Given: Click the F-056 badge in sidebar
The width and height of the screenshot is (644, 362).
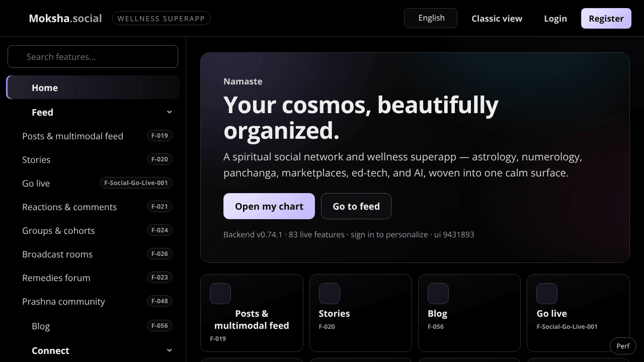Looking at the screenshot, I should (x=159, y=326).
